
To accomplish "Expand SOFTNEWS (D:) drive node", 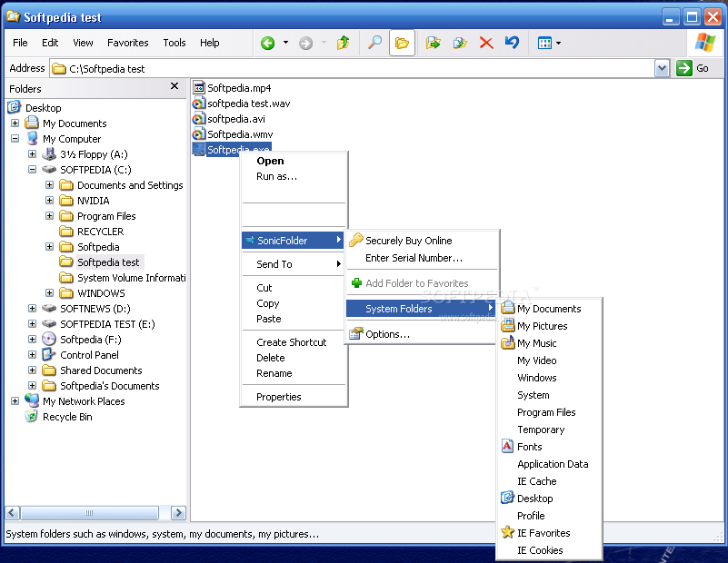I will pos(32,308).
